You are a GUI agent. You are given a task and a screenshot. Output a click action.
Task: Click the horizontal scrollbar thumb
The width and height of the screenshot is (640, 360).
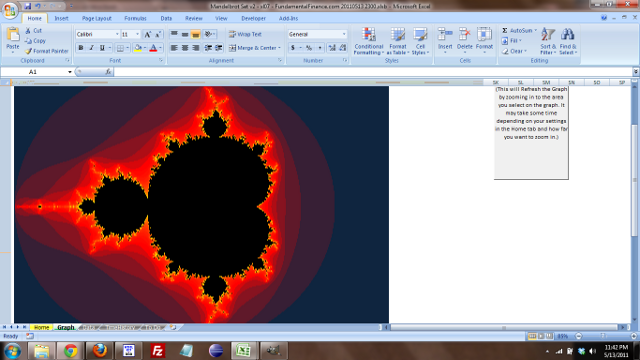[x=504, y=327]
